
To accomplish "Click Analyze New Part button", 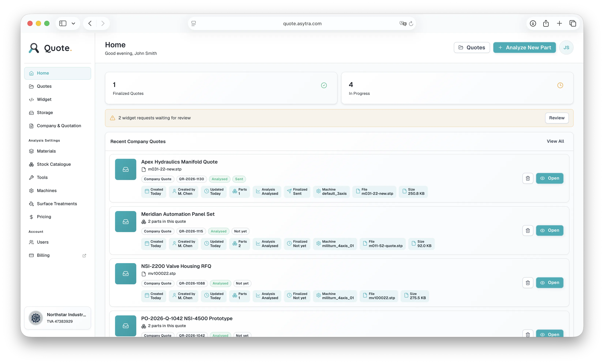I will pyautogui.click(x=524, y=48).
